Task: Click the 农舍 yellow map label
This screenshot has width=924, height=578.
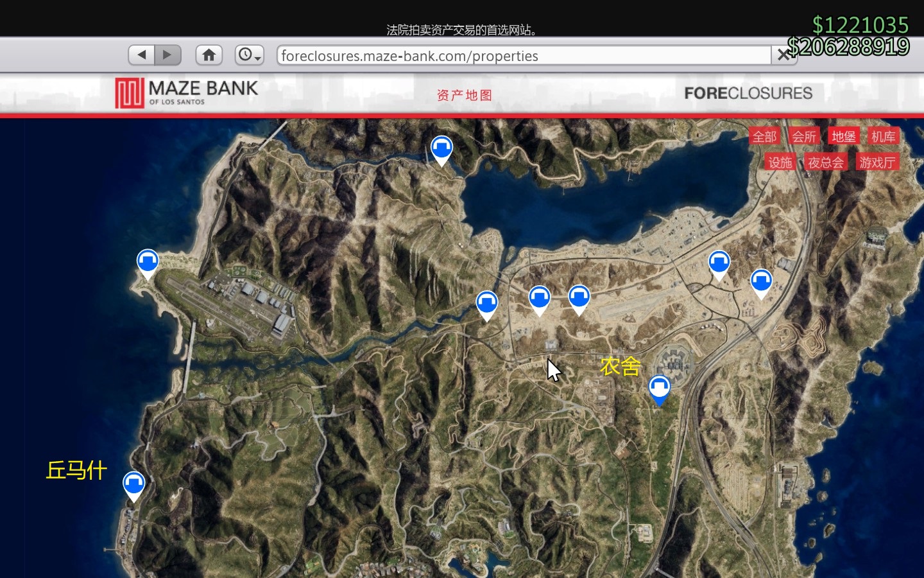Action: 620,366
